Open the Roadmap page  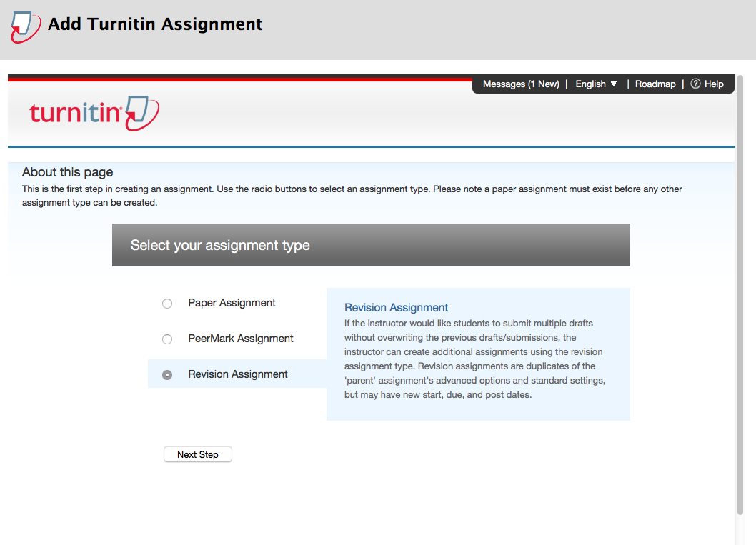pos(655,84)
